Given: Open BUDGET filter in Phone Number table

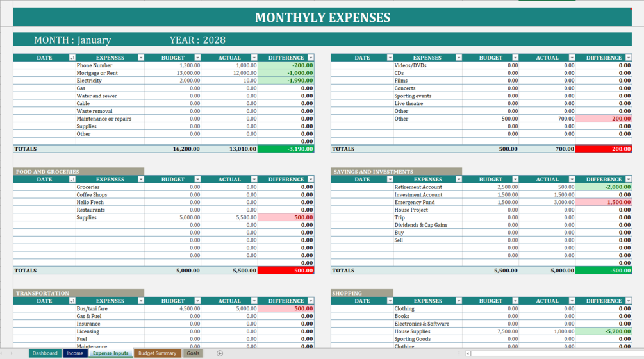Looking at the screenshot, I should [x=197, y=58].
